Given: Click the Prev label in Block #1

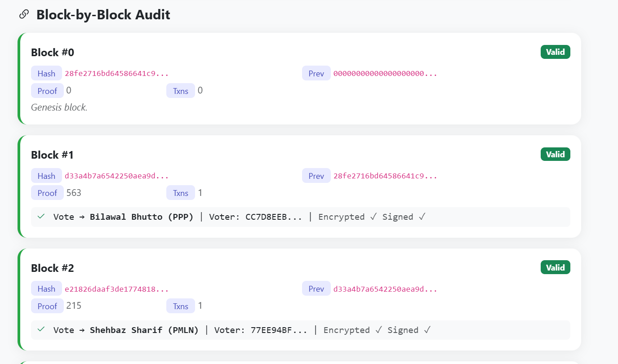Looking at the screenshot, I should tap(316, 176).
